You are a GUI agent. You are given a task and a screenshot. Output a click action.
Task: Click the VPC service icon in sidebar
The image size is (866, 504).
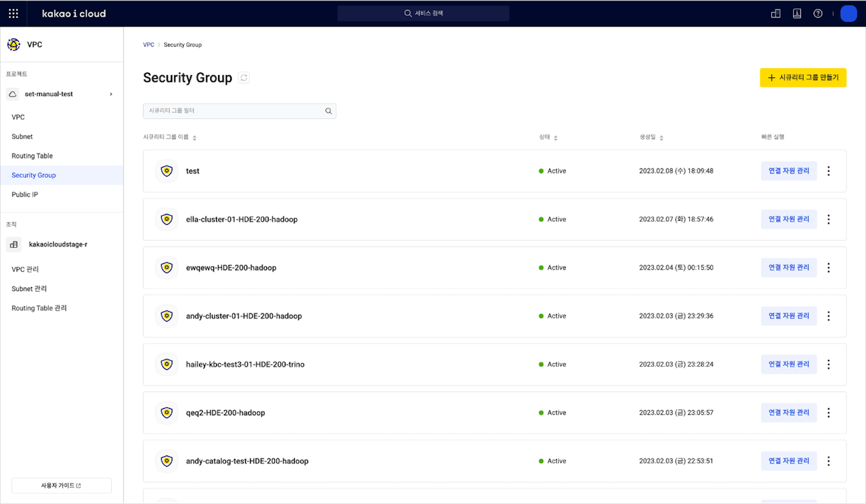(14, 44)
